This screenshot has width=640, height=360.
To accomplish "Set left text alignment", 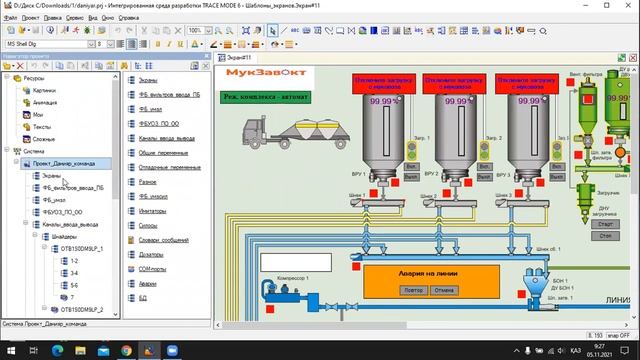I will (120, 44).
